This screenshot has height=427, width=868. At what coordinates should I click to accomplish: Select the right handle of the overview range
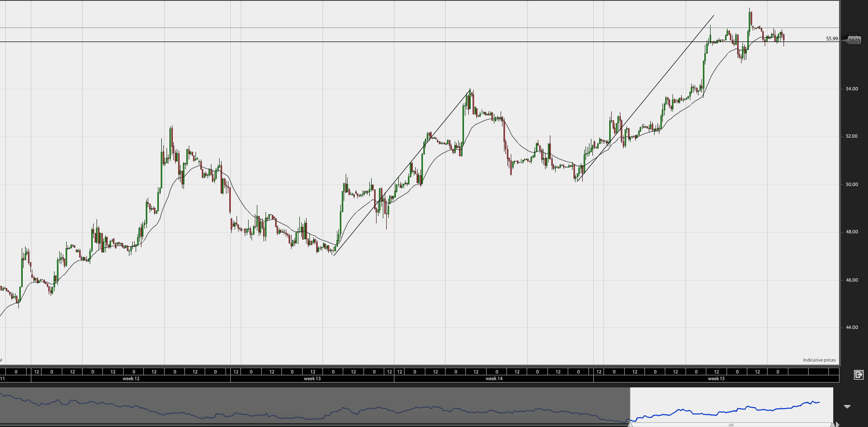point(832,424)
